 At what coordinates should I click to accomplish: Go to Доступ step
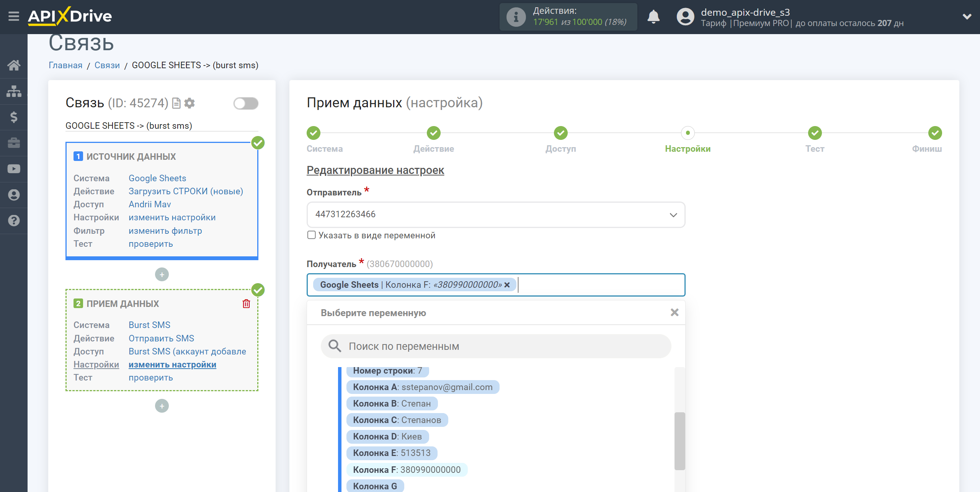pos(560,133)
